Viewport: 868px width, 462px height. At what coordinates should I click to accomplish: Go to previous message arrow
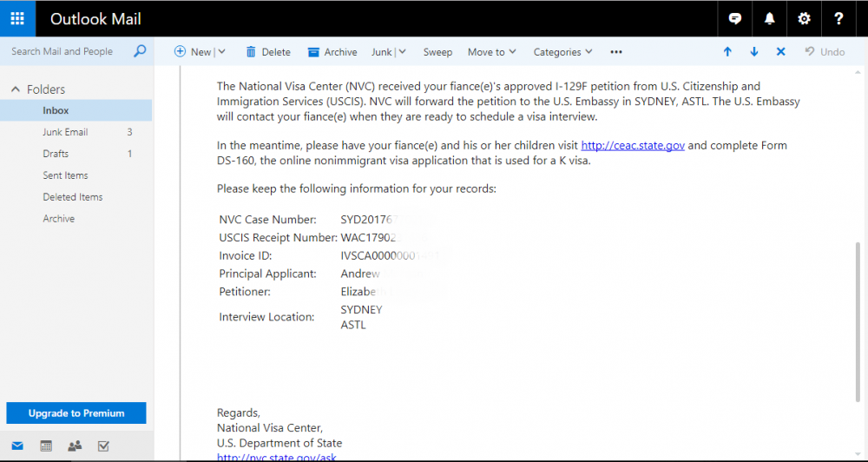(727, 51)
